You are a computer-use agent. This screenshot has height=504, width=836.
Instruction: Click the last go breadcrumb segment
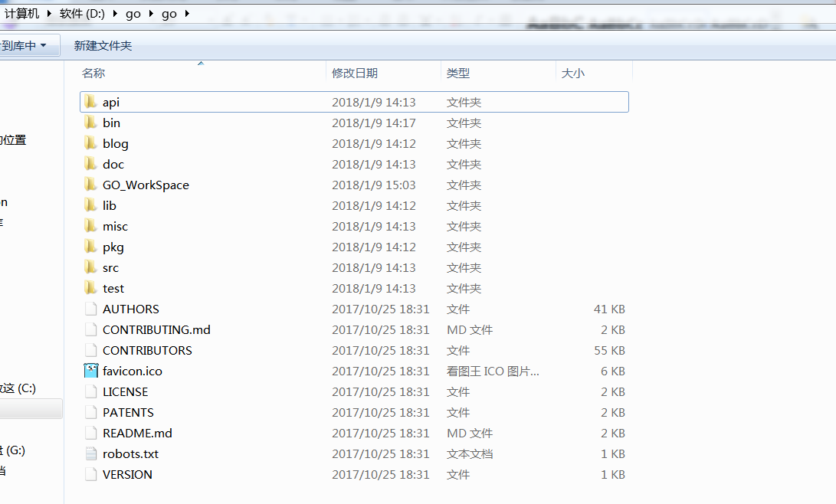[169, 14]
